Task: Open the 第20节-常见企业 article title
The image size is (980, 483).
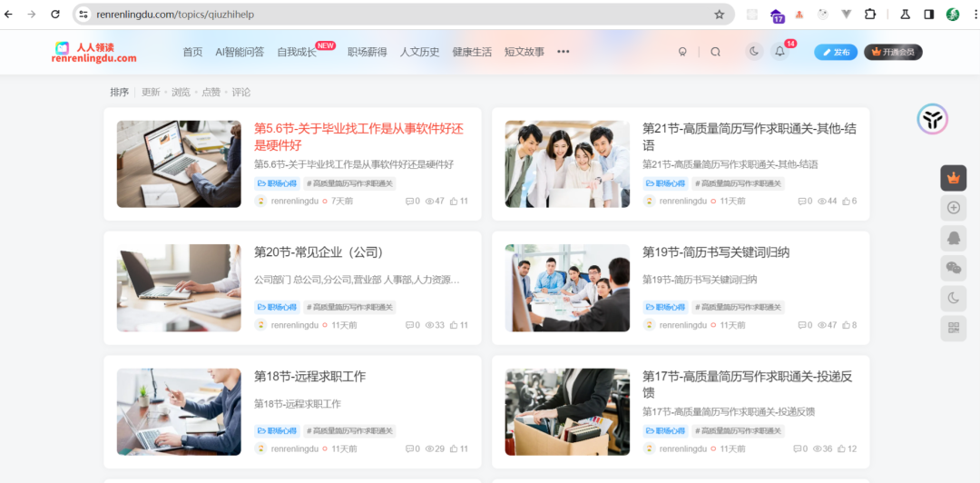Action: (x=318, y=252)
